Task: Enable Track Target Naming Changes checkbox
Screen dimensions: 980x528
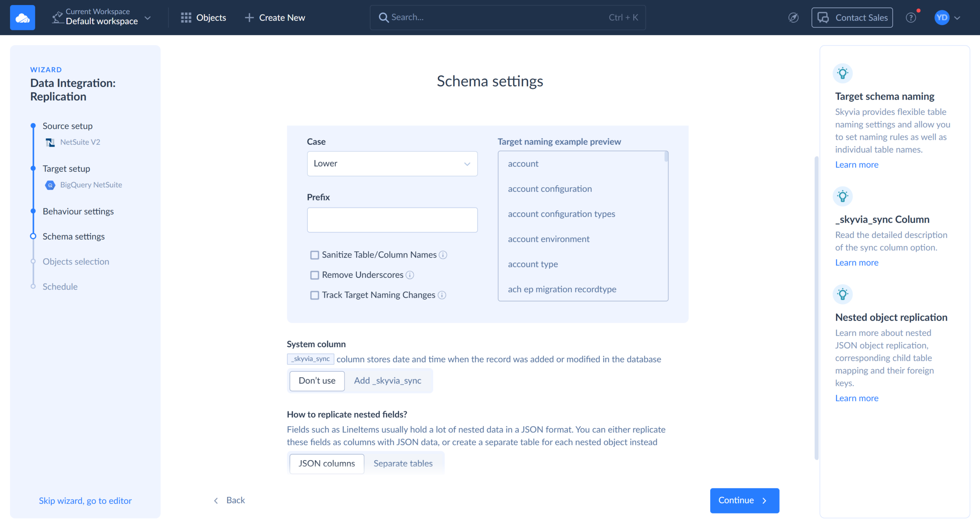Action: pyautogui.click(x=314, y=295)
